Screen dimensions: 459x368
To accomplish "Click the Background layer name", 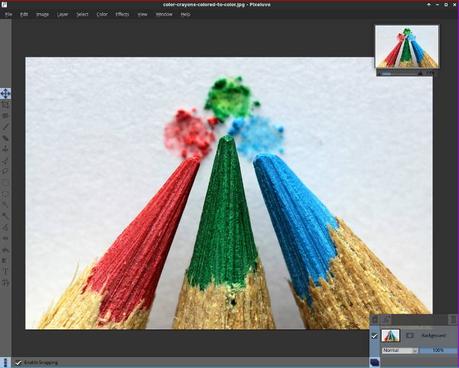I will tap(433, 335).
